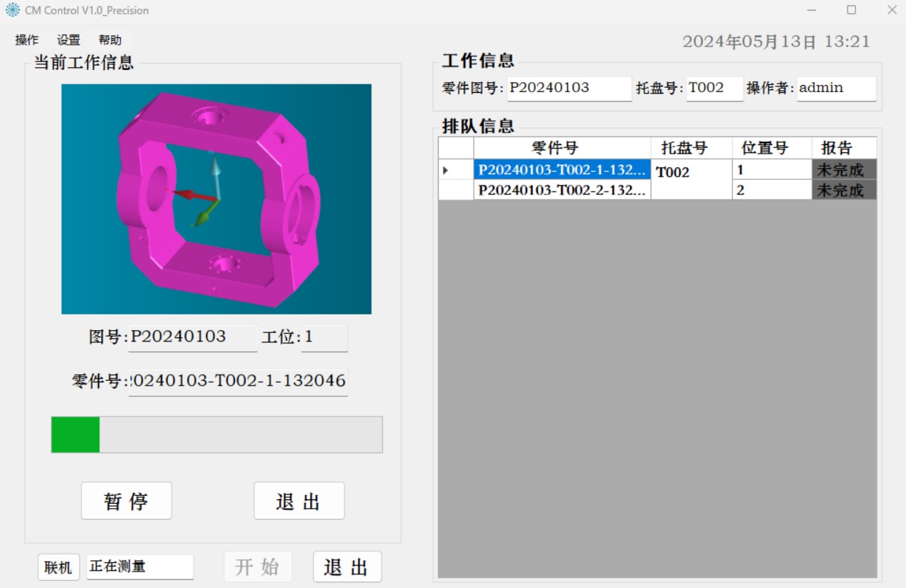This screenshot has height=588, width=906.
Task: Click the 联机 button
Action: [59, 567]
